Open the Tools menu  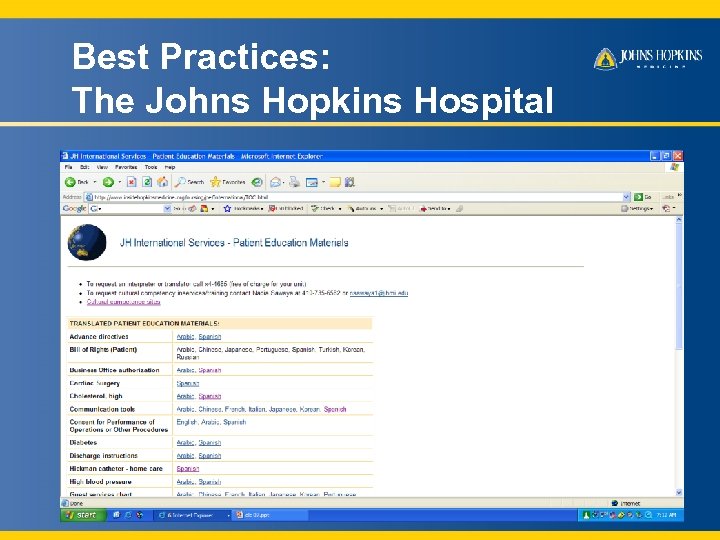[x=151, y=167]
